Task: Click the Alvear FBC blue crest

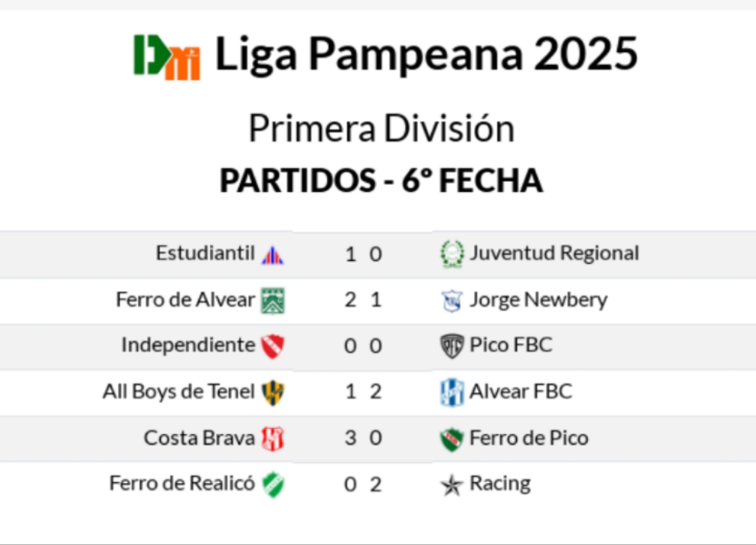Action: [452, 392]
